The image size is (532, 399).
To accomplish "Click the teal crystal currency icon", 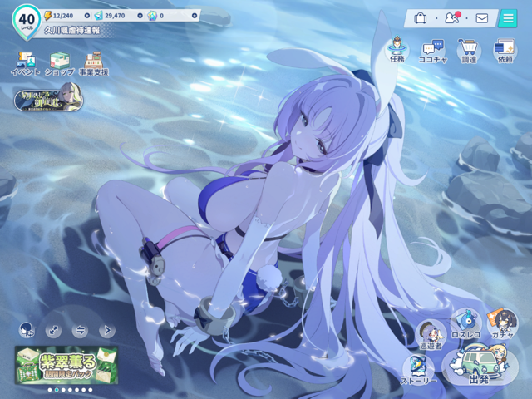I will point(98,16).
